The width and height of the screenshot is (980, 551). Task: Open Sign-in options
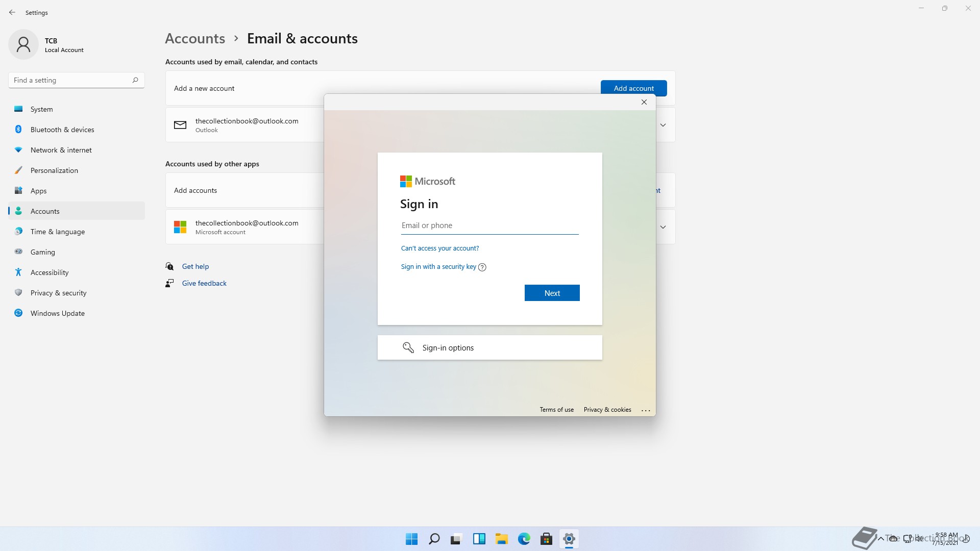(489, 347)
